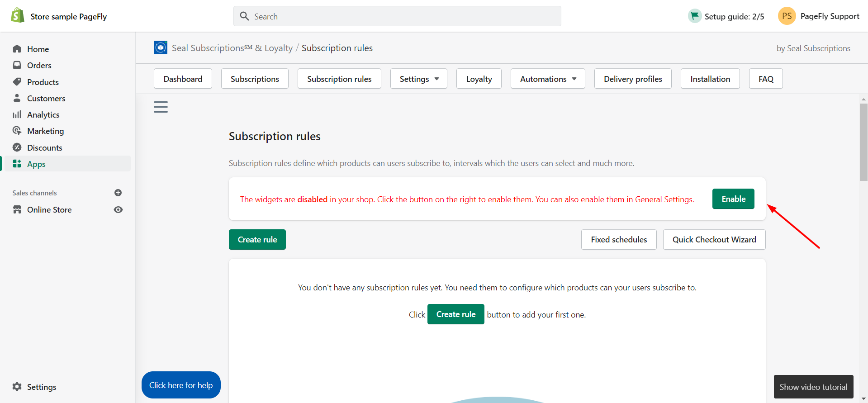
Task: Click the Apps grid icon
Action: coord(17,163)
